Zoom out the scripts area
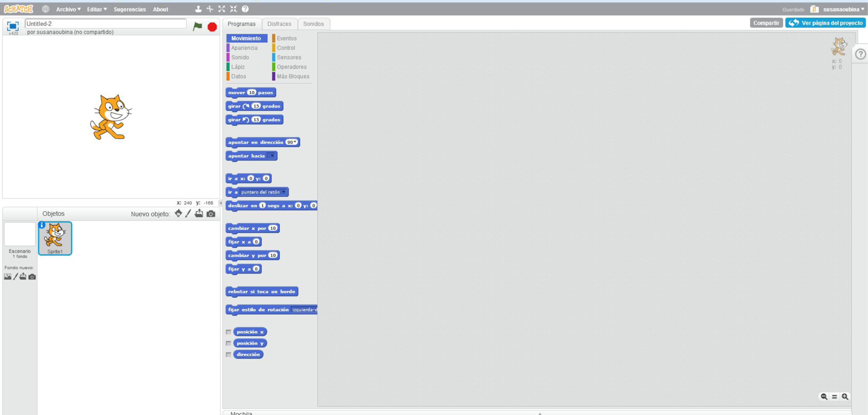Viewport: 868px width, 415px height. (824, 397)
